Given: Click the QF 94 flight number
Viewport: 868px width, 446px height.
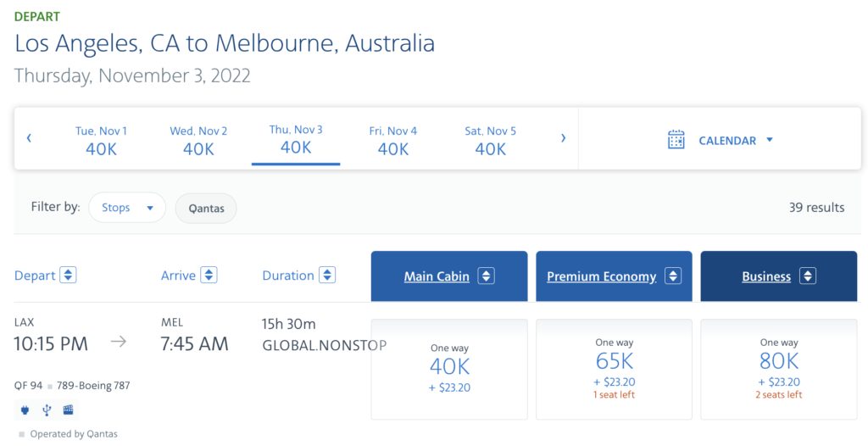Looking at the screenshot, I should point(28,386).
